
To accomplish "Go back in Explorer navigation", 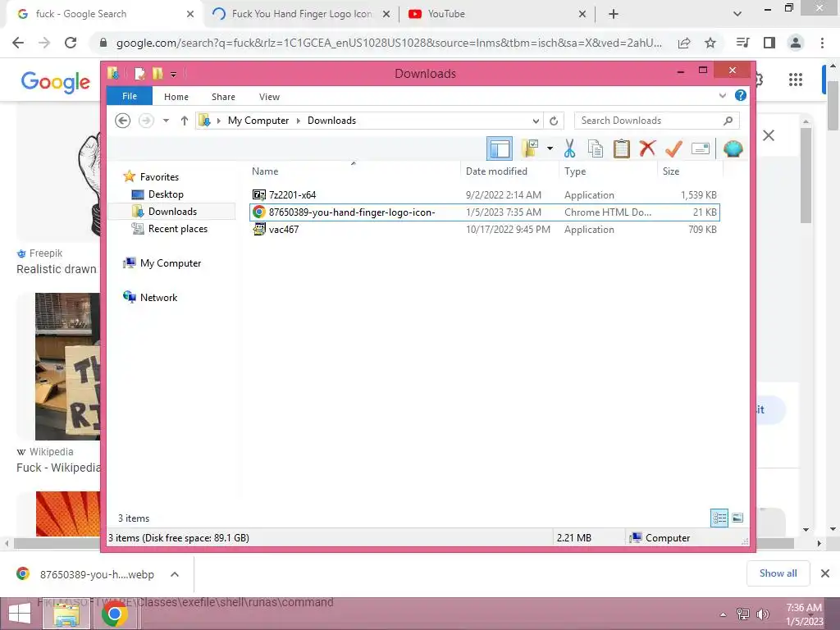I will [x=123, y=121].
